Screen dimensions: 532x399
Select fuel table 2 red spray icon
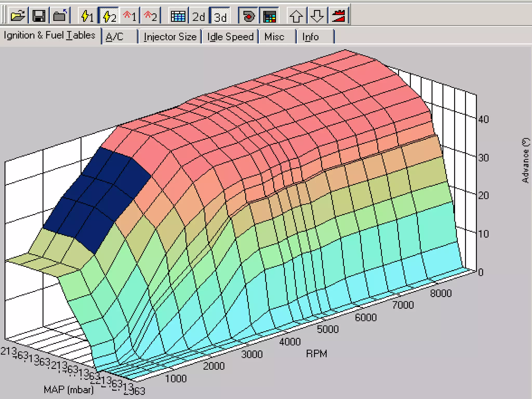(x=150, y=16)
